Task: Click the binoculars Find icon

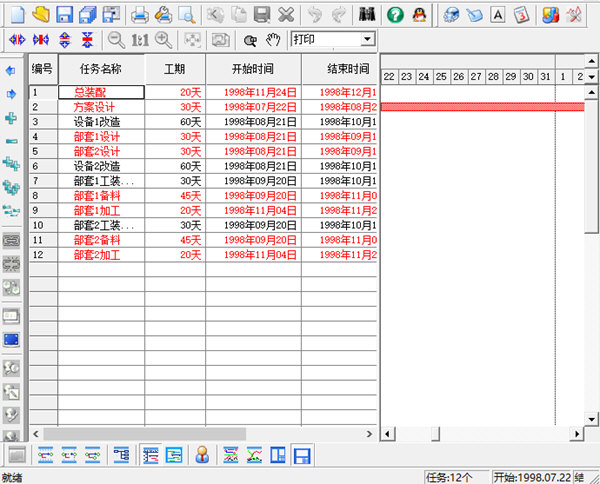Action: coord(366,14)
